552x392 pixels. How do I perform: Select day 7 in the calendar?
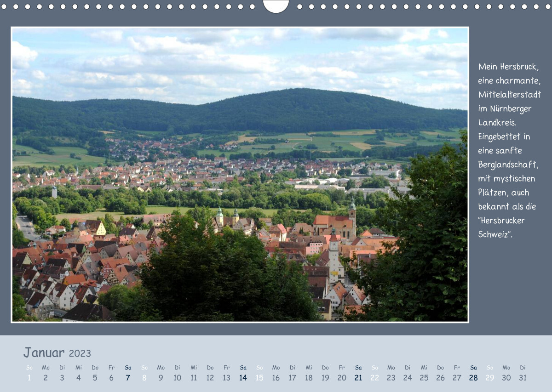pos(128,378)
